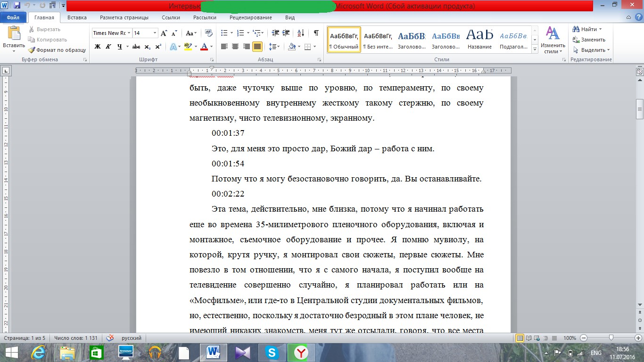Align text to the right

pyautogui.click(x=246, y=47)
